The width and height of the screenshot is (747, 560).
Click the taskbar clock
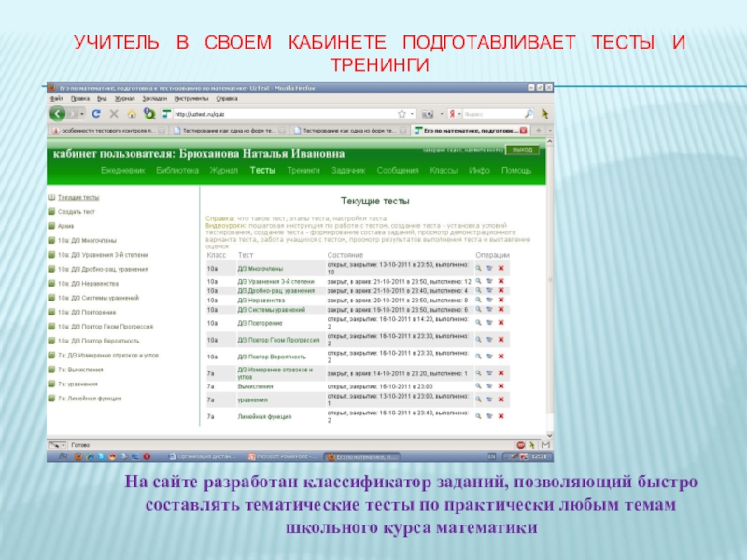(539, 456)
